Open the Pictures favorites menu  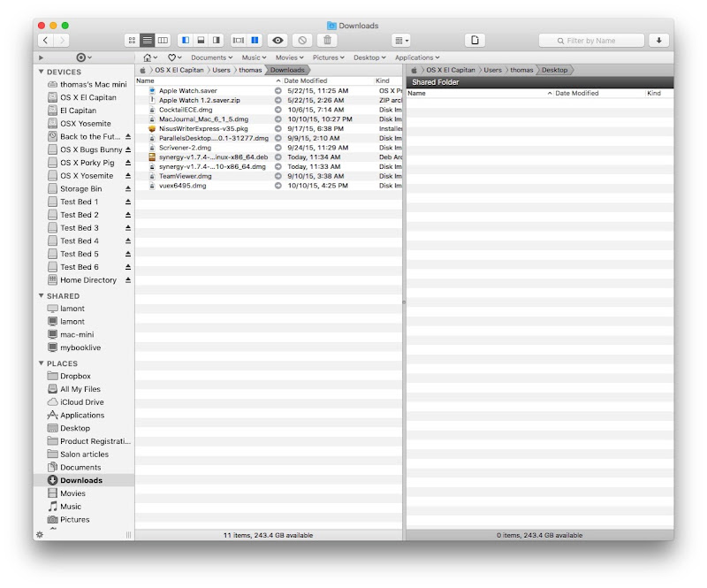pos(328,57)
